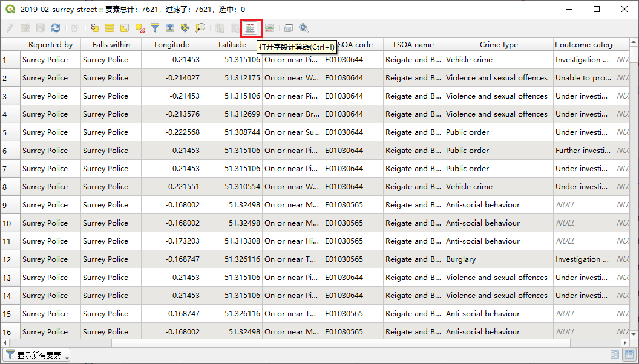
Task: Click the save edits floppy icon
Action: click(x=41, y=28)
